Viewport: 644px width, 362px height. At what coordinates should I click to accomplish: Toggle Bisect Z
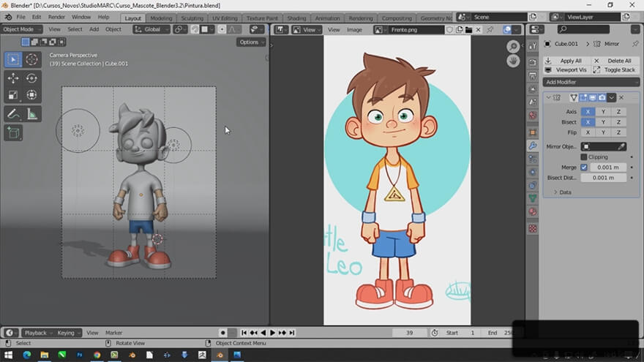[618, 122]
